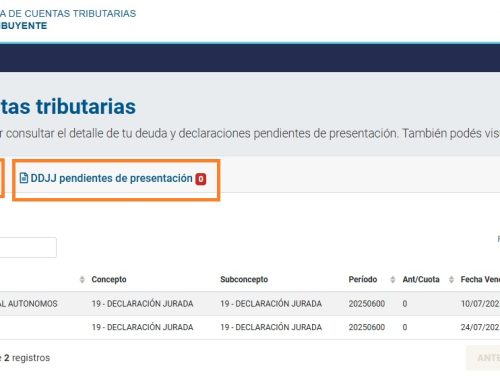The width and height of the screenshot is (500, 380).
Task: Click the due date 24/07 cell
Action: tap(480, 327)
